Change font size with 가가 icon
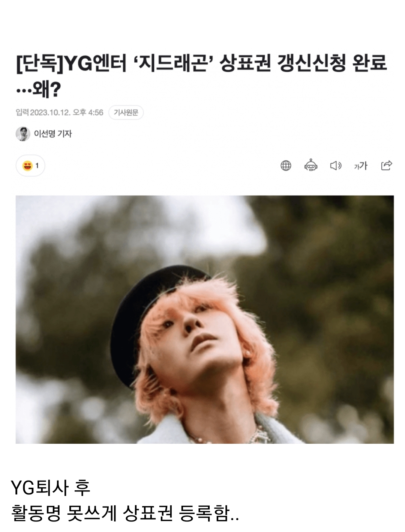 (361, 166)
